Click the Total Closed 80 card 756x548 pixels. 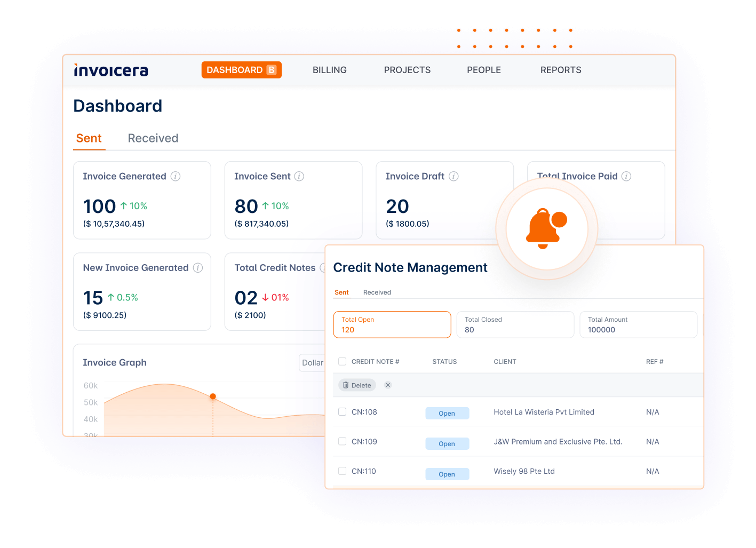515,324
